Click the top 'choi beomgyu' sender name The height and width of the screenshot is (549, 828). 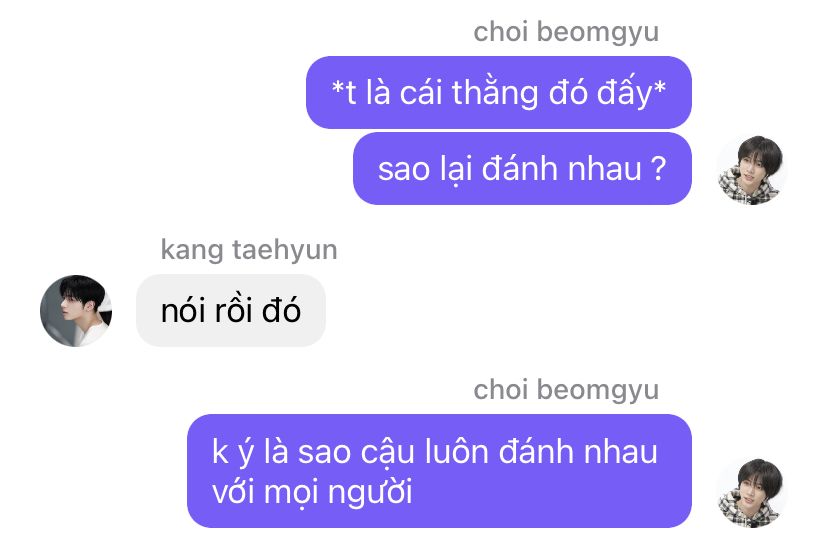pyautogui.click(x=566, y=32)
